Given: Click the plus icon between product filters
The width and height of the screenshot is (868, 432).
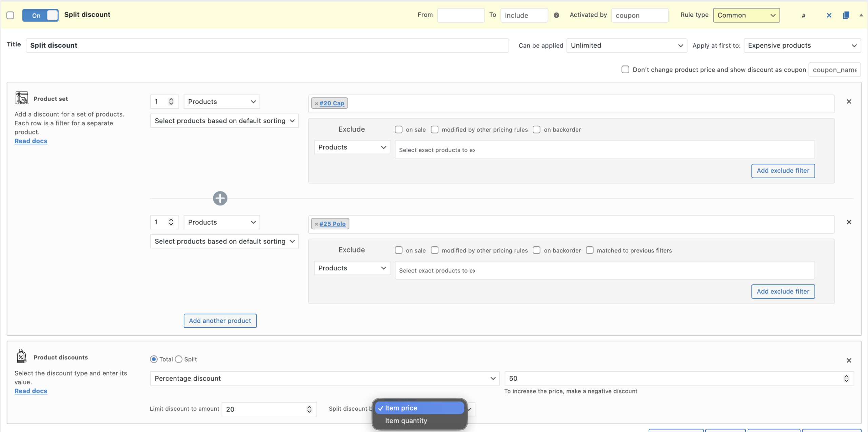Looking at the screenshot, I should tap(220, 199).
